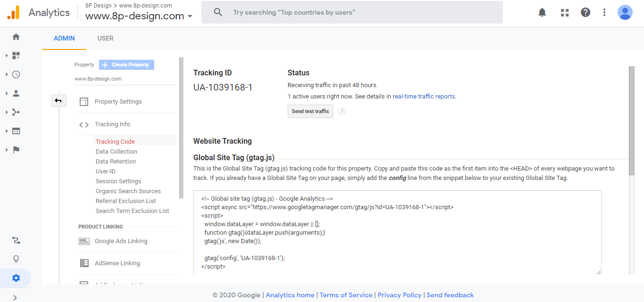Expand the Behavior arrow in sidebar

(x=7, y=131)
